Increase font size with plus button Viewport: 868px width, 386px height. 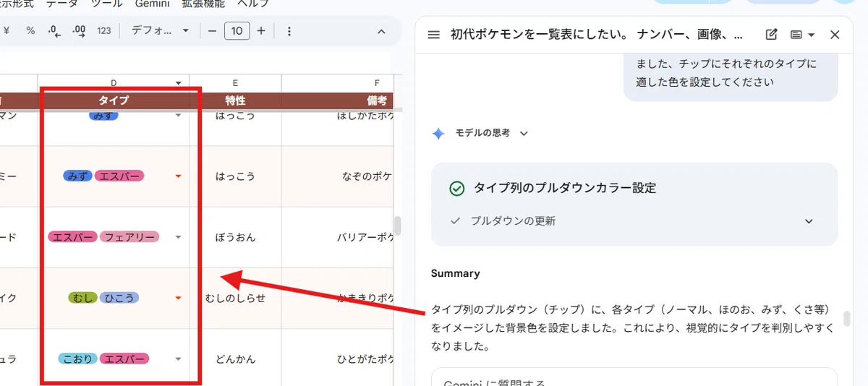coord(261,31)
